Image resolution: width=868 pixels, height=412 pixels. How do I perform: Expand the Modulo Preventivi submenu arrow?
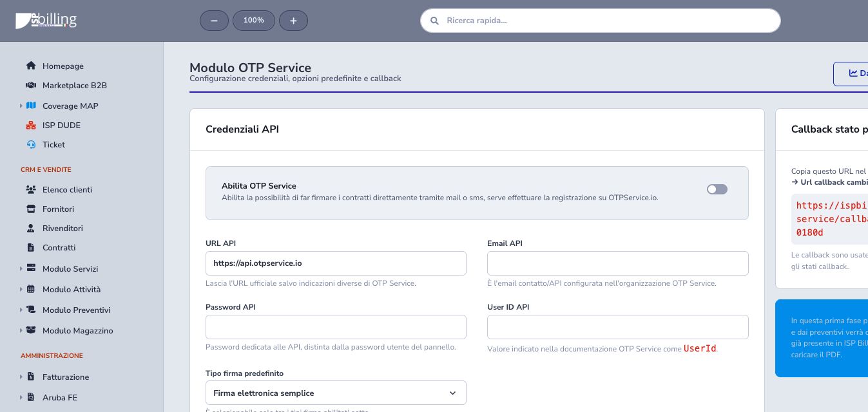click(21, 310)
